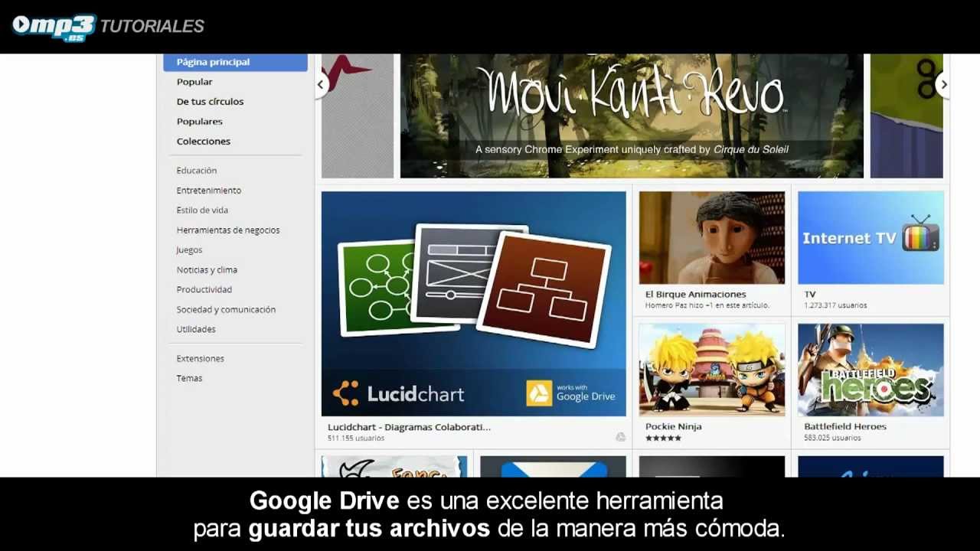Click 583.025 usuarios under Battlefield Heroes
Screen dimensions: 980x551
point(832,439)
